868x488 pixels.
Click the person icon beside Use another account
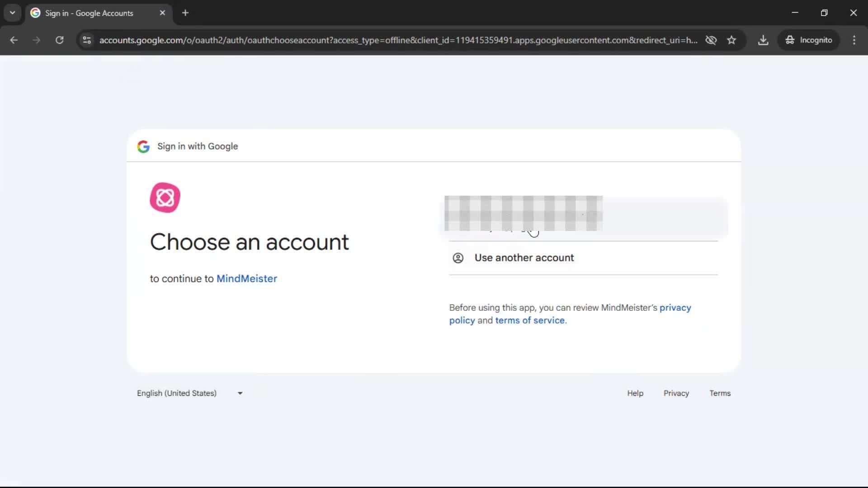click(458, 258)
